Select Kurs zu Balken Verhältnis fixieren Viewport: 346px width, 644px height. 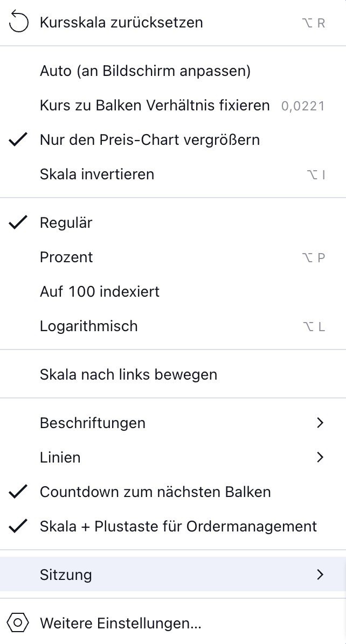coord(155,106)
